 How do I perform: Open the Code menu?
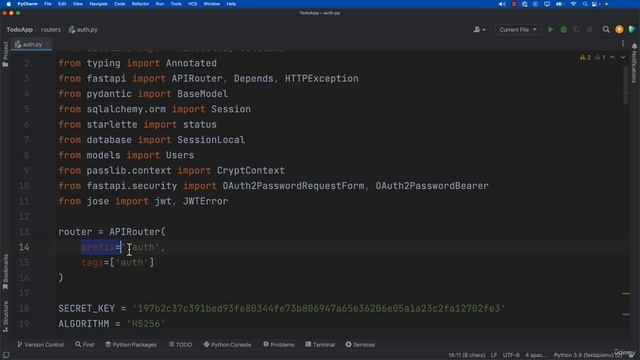click(x=120, y=4)
